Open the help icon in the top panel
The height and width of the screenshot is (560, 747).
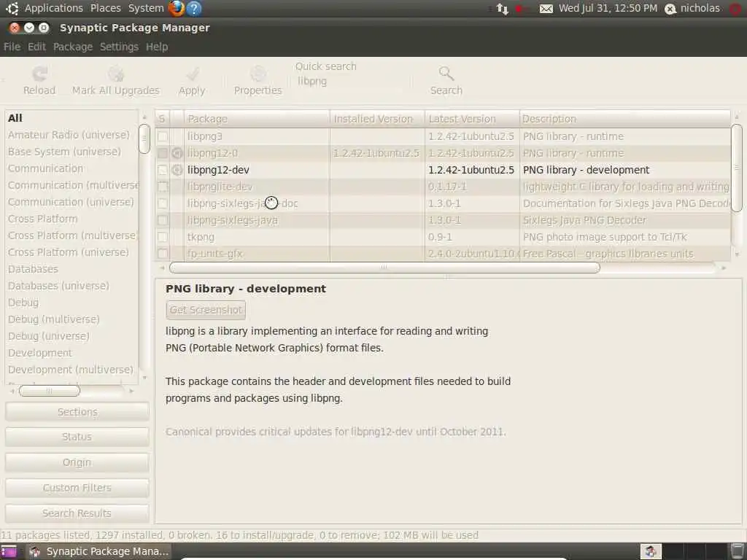coord(194,8)
